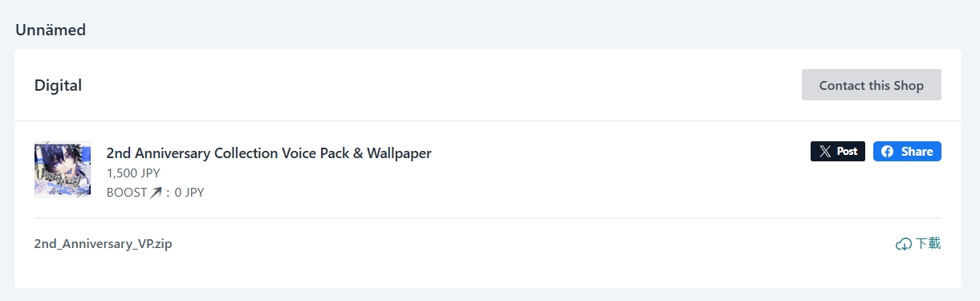This screenshot has height=301, width=980.
Task: Open the product thumbnail image
Action: click(x=63, y=169)
